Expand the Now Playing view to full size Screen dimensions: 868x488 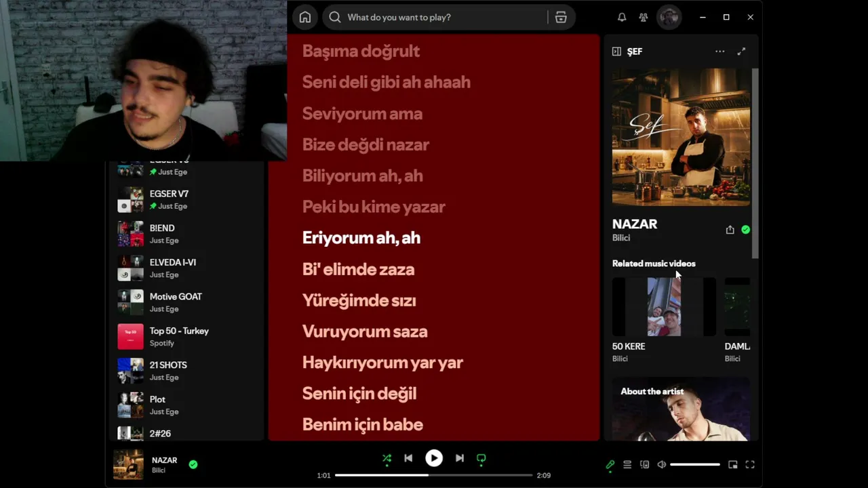741,52
